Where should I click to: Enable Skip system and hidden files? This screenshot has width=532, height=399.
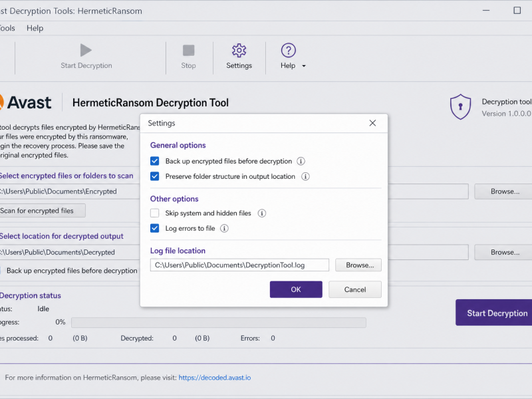click(x=155, y=213)
